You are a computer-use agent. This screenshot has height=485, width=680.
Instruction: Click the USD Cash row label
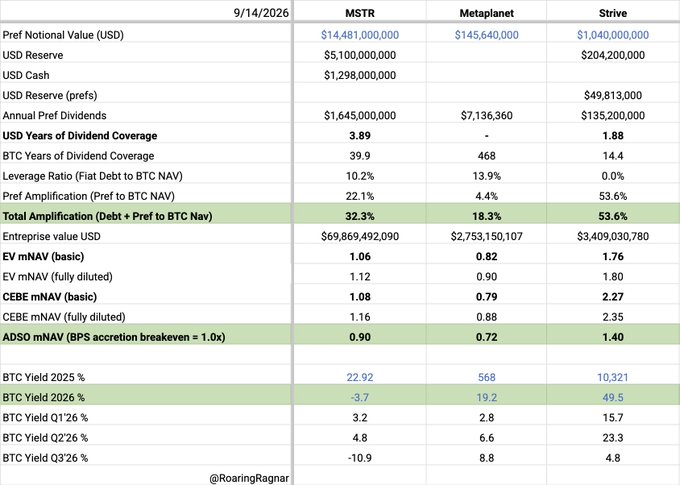[26, 75]
